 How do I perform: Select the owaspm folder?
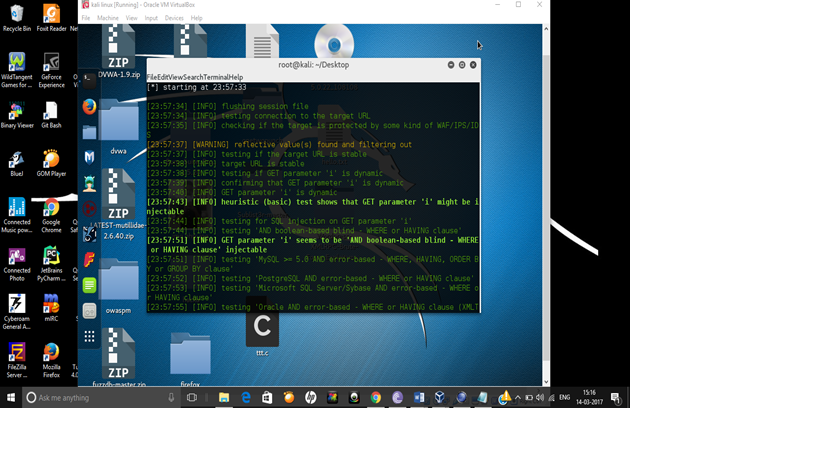(x=119, y=286)
